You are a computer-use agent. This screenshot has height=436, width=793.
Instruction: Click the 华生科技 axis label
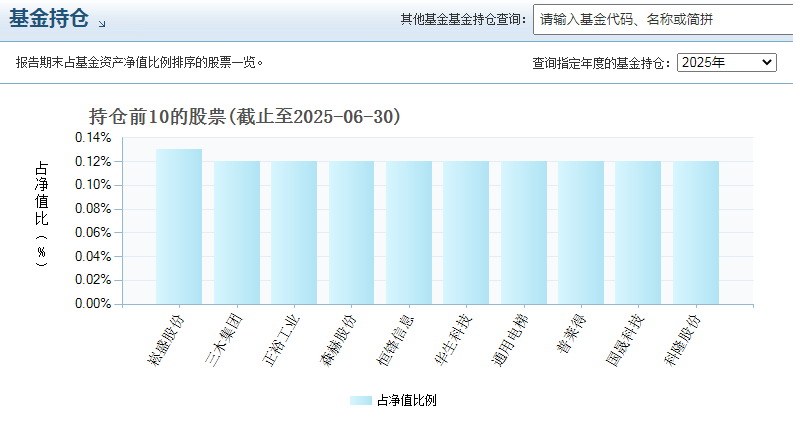[x=453, y=340]
